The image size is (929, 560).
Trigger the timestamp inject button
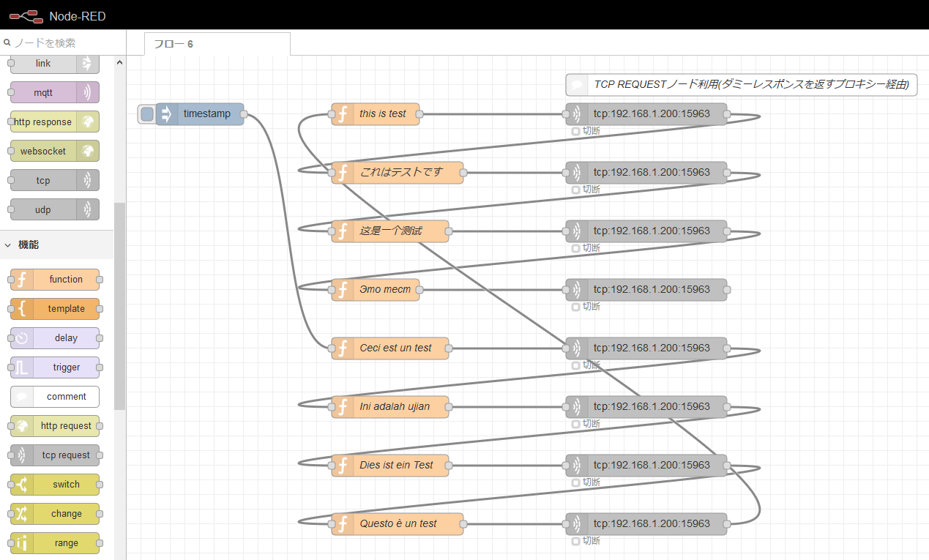146,114
